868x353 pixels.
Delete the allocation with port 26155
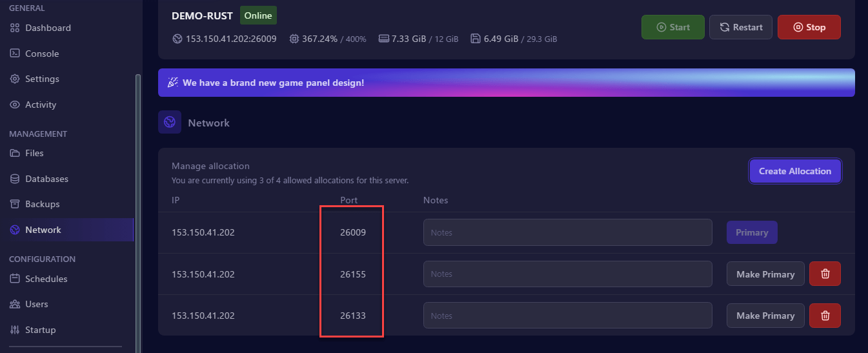pyautogui.click(x=825, y=274)
